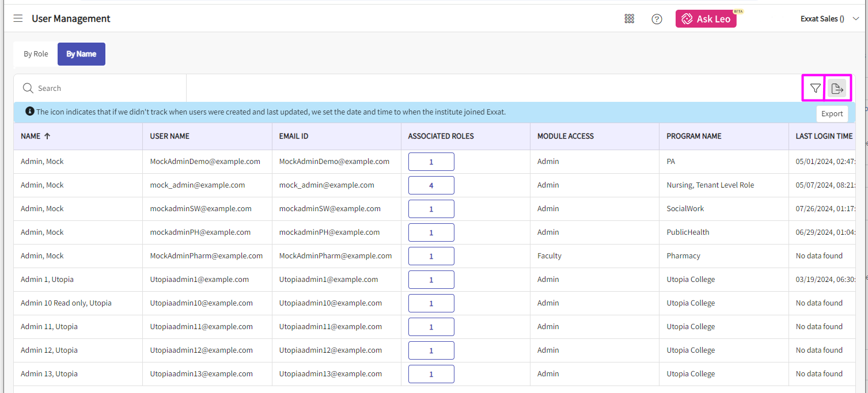This screenshot has width=868, height=393.
Task: Click the ASSOCIATED ROLES column header
Action: click(441, 136)
